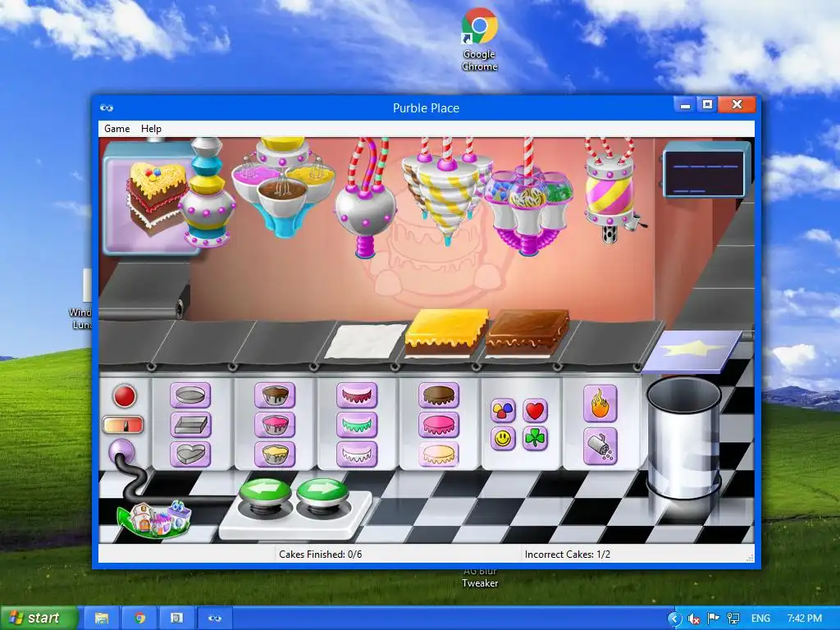The image size is (840, 630).
Task: Toggle the orange lever switch
Action: [x=123, y=425]
